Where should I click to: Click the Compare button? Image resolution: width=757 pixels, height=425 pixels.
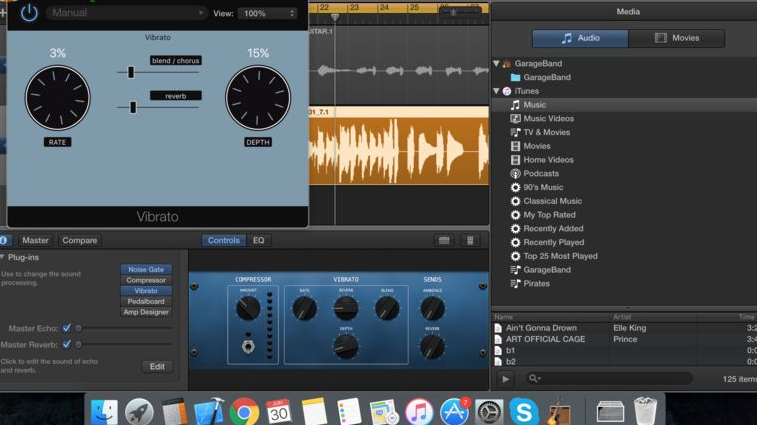(x=80, y=240)
